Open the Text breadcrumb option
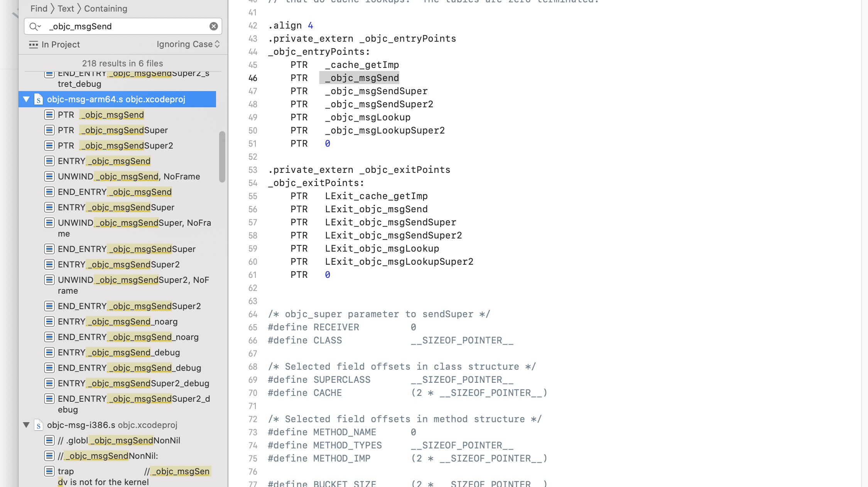Screen dimensions: 868x487 [x=66, y=8]
